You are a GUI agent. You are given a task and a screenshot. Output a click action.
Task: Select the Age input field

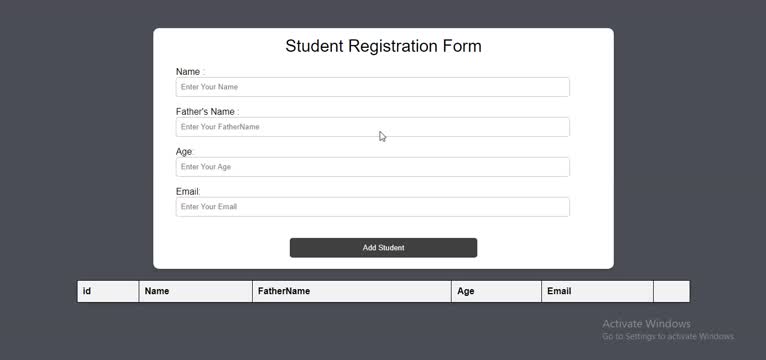pos(372,167)
